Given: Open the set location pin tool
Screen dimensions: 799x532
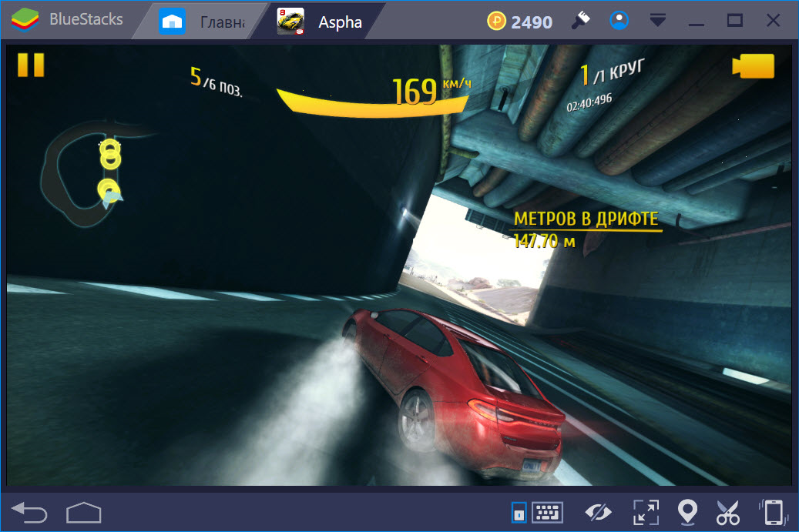Looking at the screenshot, I should 687,512.
